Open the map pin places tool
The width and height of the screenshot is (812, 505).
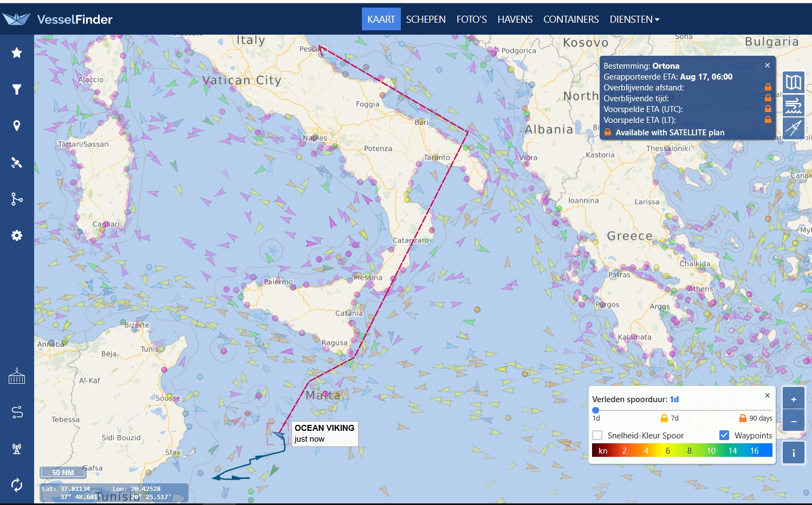click(17, 126)
